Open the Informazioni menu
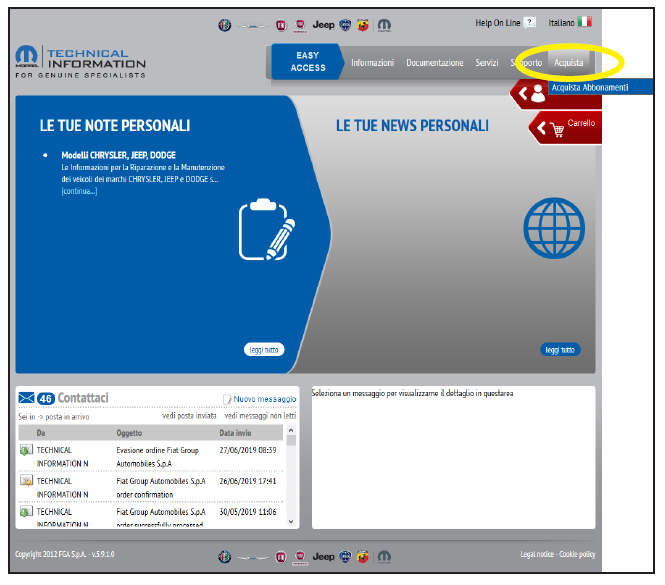665x585 pixels. pos(372,63)
